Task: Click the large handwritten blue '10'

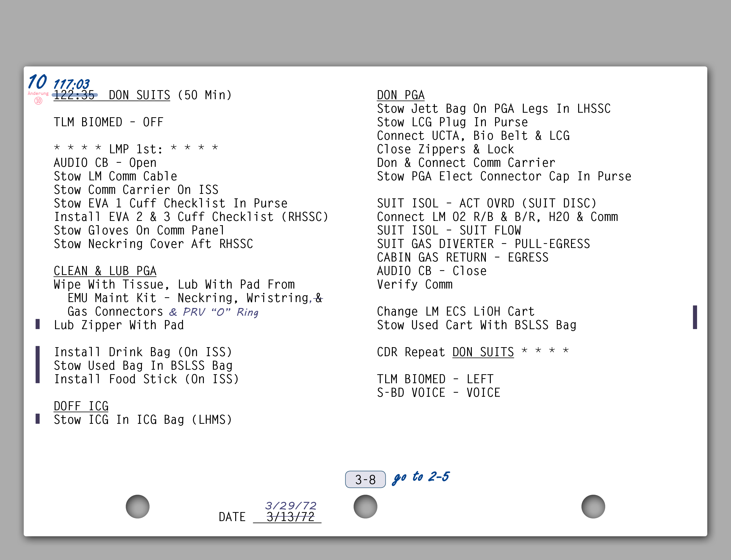Action: pos(37,82)
